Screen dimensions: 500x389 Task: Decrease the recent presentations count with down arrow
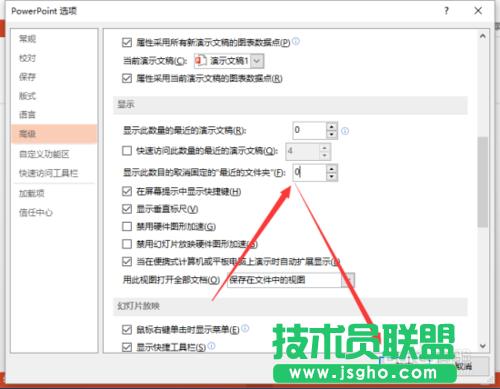pyautogui.click(x=332, y=134)
